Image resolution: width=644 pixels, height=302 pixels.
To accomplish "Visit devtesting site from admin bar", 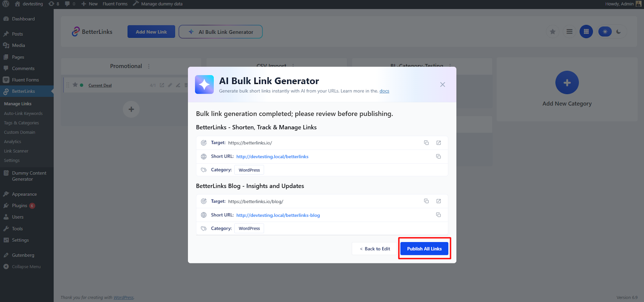I will tap(29, 4).
